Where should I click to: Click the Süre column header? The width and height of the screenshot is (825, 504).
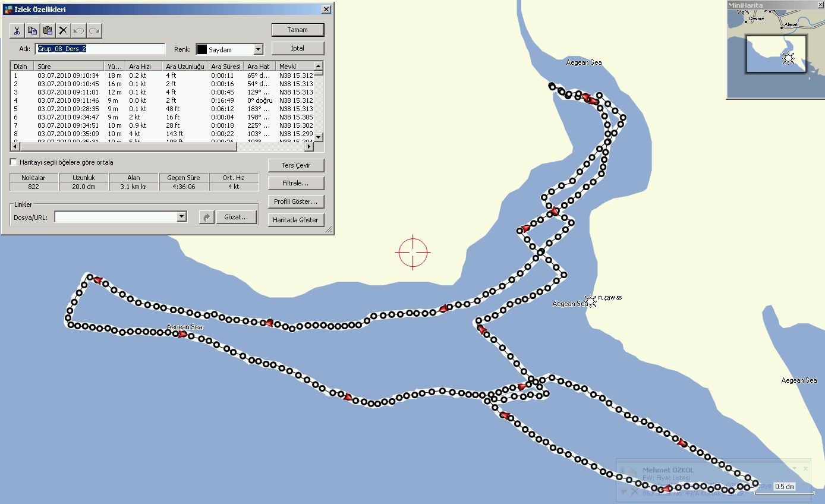[x=69, y=66]
